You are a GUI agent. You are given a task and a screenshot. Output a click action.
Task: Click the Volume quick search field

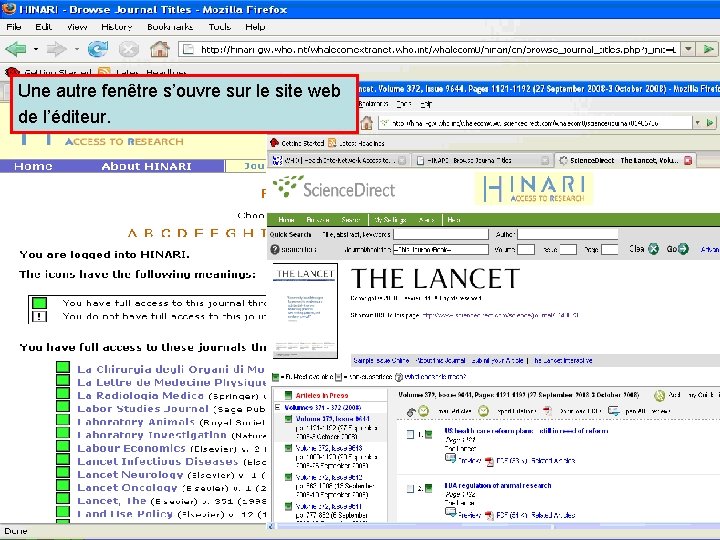(x=526, y=249)
